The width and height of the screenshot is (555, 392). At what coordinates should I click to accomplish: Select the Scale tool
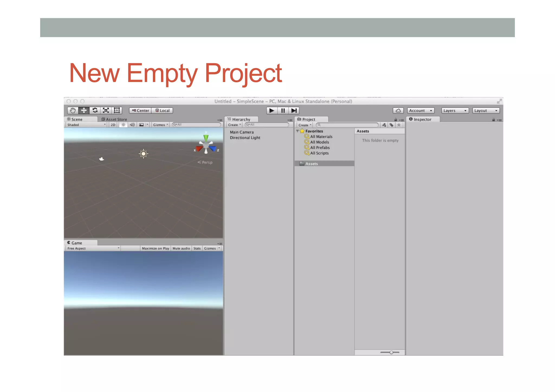click(x=106, y=111)
